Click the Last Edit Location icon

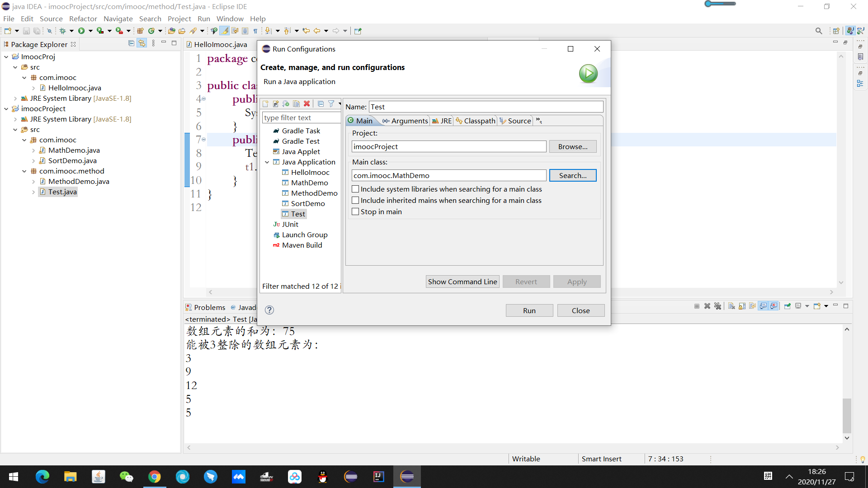(306, 31)
